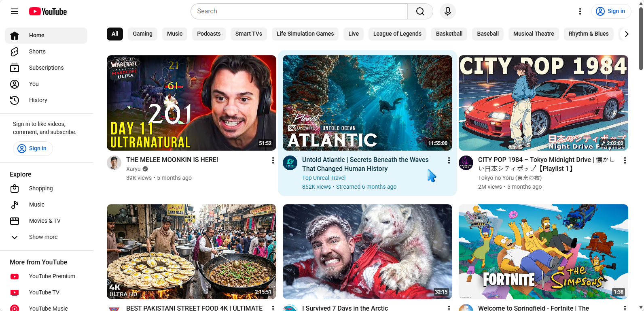Open the I Survived 7 Days title
The image size is (644, 311).
pos(345,308)
